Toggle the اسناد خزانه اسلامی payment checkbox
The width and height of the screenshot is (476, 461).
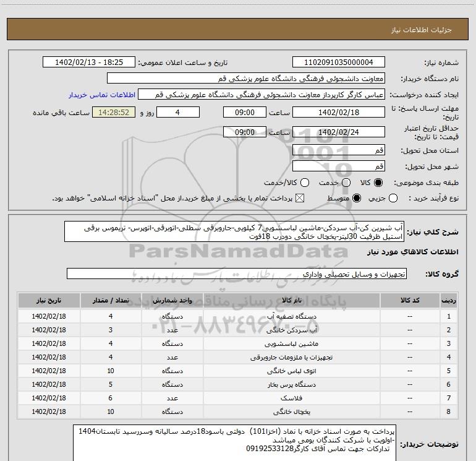click(x=300, y=198)
